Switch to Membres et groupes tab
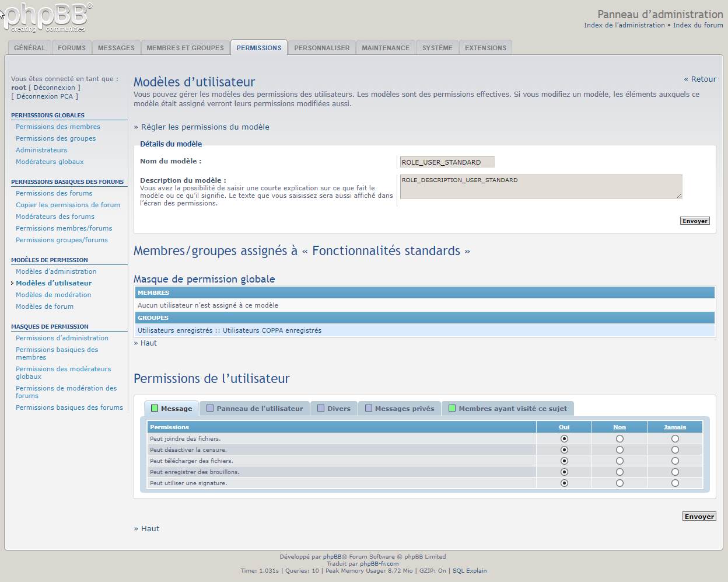 click(x=185, y=48)
